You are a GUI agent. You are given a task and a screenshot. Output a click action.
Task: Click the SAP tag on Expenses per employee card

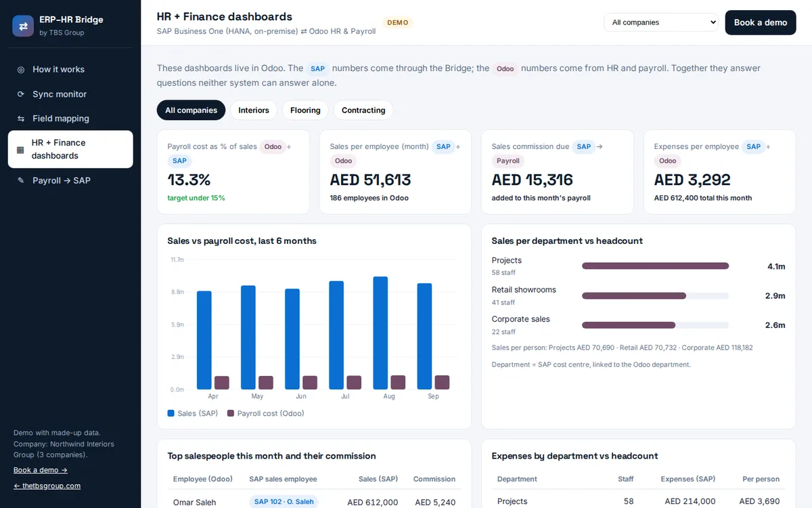[753, 146]
